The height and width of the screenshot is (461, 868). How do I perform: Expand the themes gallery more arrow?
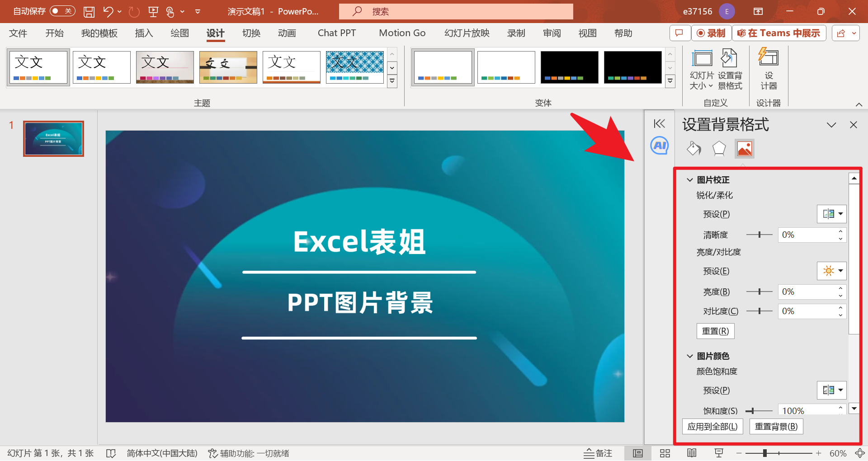(392, 81)
